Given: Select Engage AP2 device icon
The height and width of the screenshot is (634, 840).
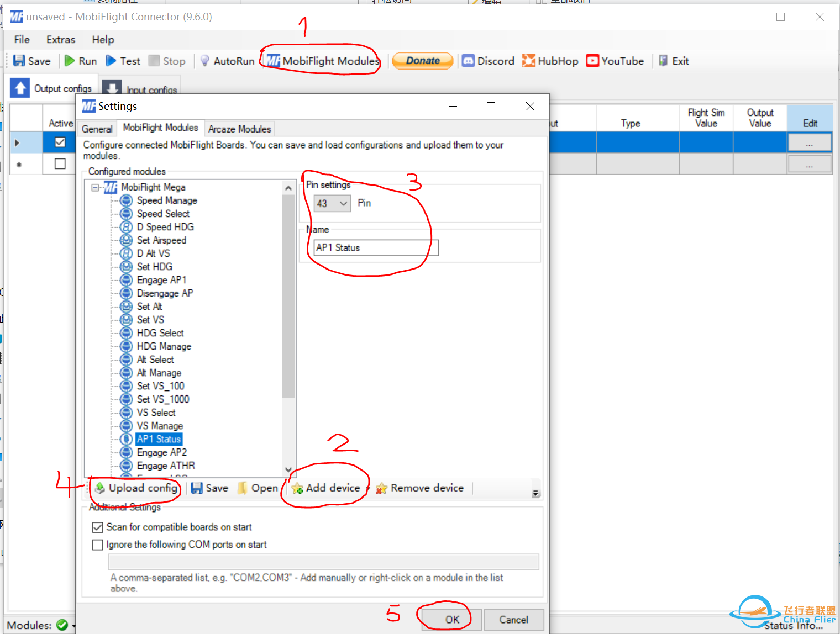Looking at the screenshot, I should [127, 452].
